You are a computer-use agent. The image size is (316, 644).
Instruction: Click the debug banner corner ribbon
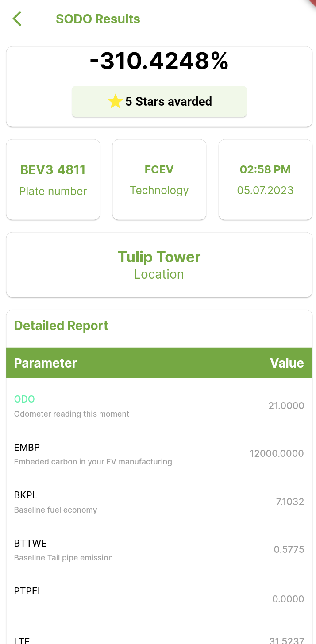pyautogui.click(x=312, y=3)
